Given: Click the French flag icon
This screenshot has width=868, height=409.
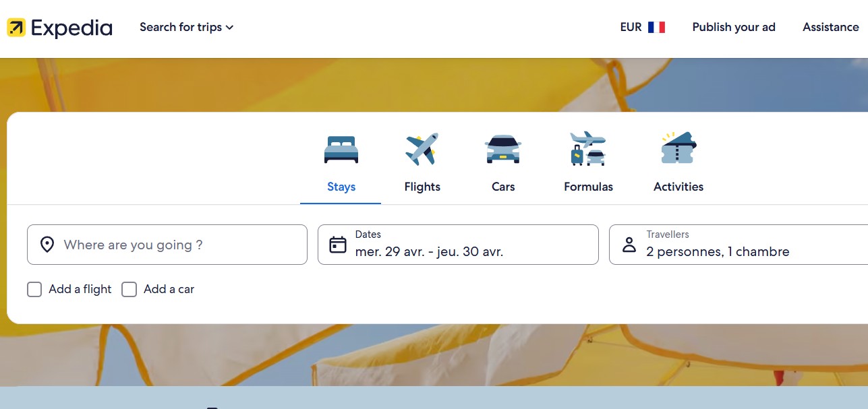Looking at the screenshot, I should click(x=656, y=28).
